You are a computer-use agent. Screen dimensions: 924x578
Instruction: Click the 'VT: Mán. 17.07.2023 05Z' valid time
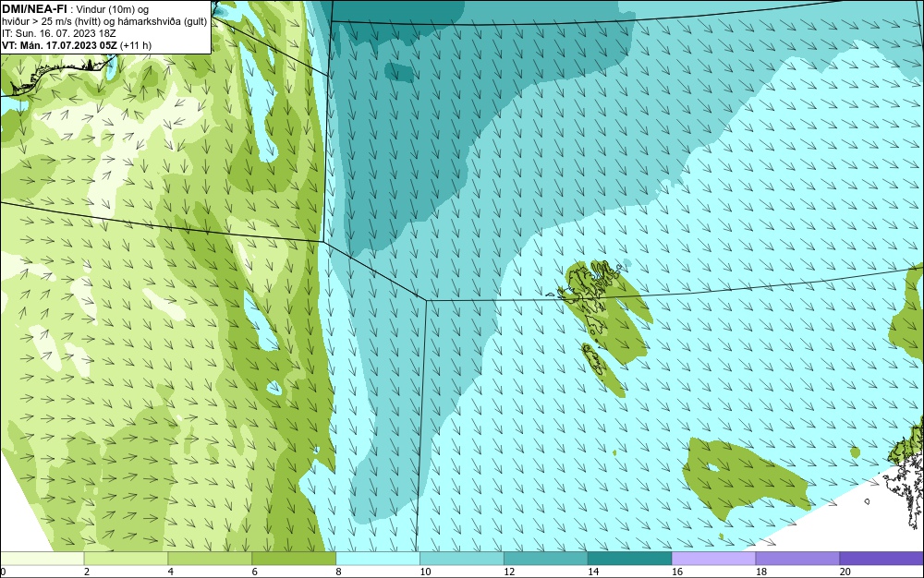pos(59,45)
